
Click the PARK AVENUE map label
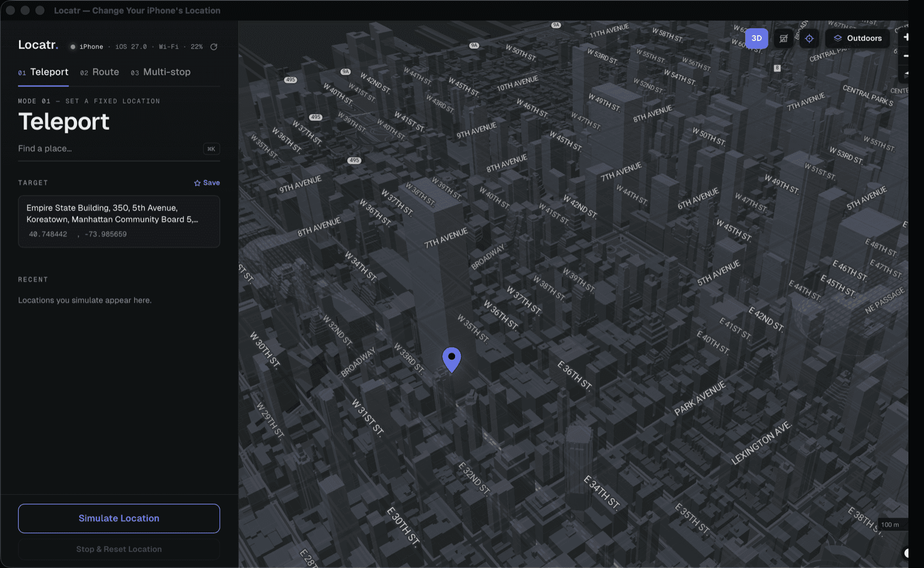click(x=700, y=398)
